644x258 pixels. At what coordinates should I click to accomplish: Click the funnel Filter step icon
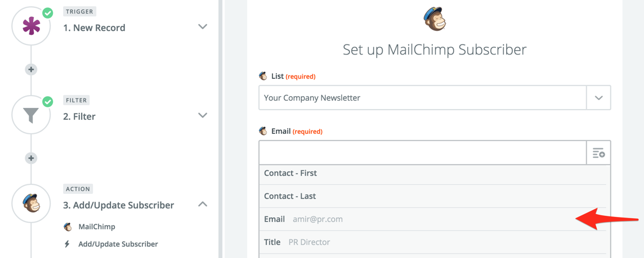pyautogui.click(x=31, y=115)
